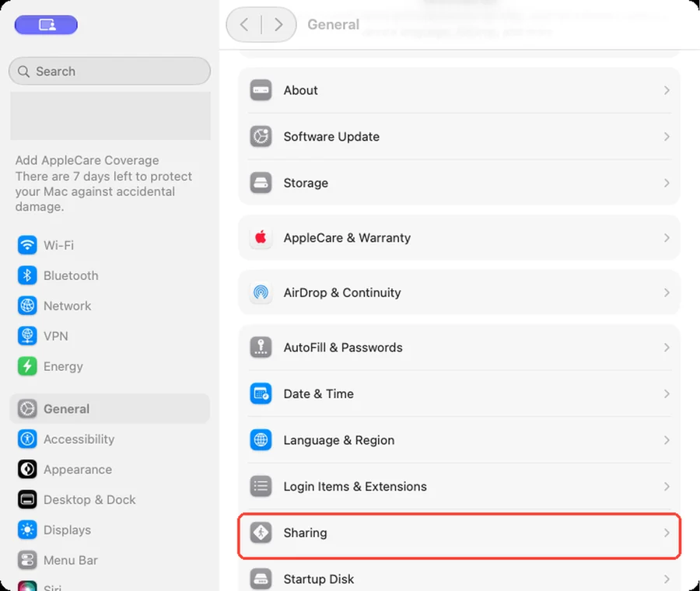
Task: Expand Date & Time chevron
Action: (667, 393)
